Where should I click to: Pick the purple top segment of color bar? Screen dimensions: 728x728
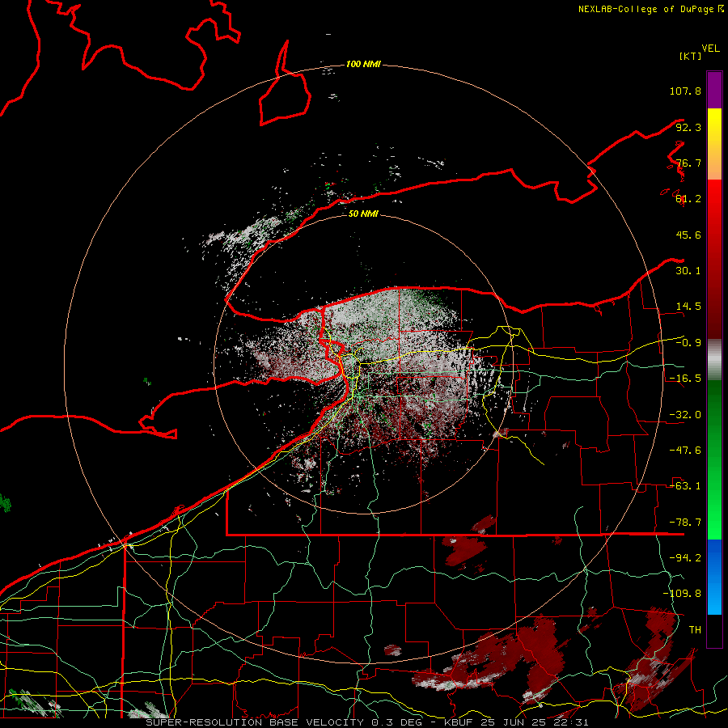pyautogui.click(x=714, y=90)
